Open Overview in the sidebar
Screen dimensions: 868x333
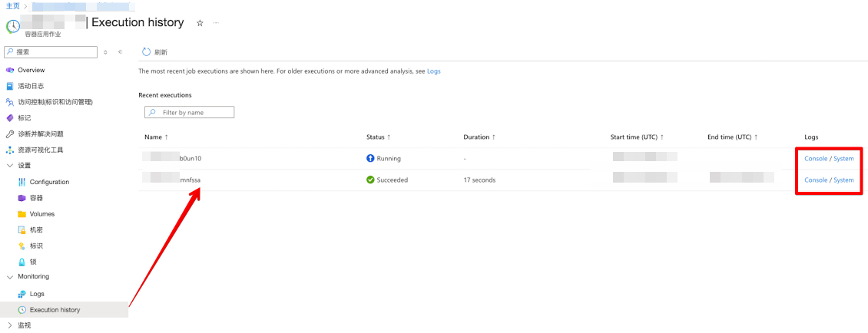31,70
